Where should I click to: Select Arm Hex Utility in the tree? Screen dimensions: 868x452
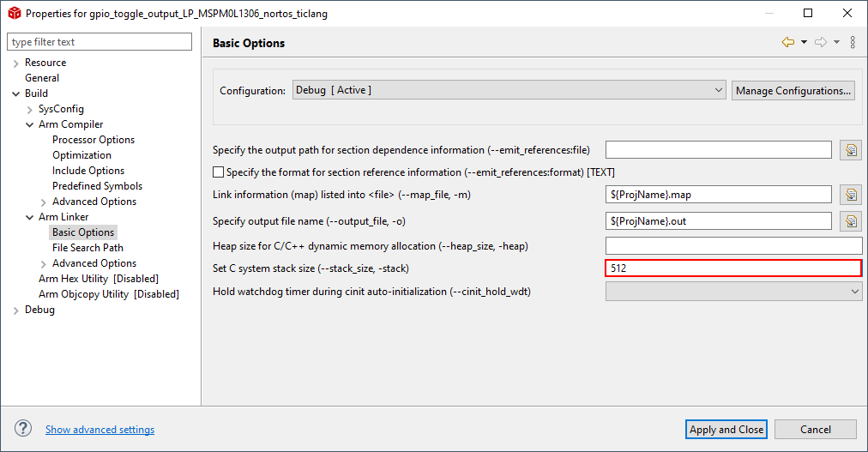coord(98,279)
